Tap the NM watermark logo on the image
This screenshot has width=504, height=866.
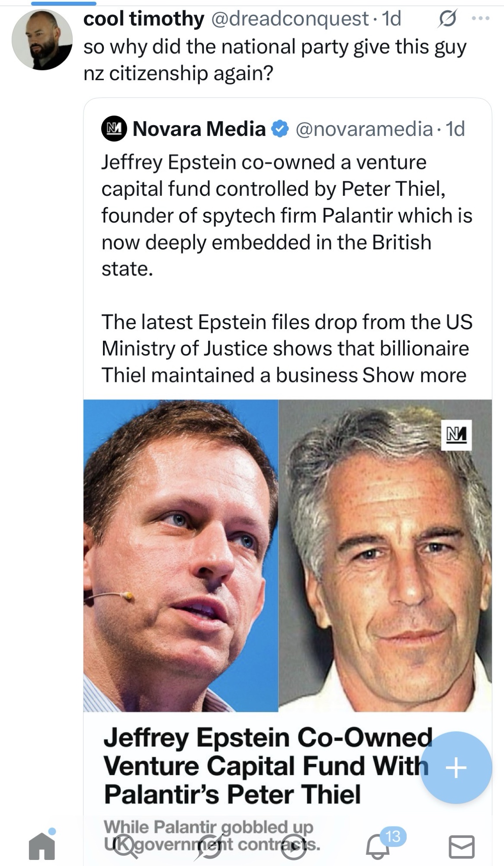(x=456, y=435)
